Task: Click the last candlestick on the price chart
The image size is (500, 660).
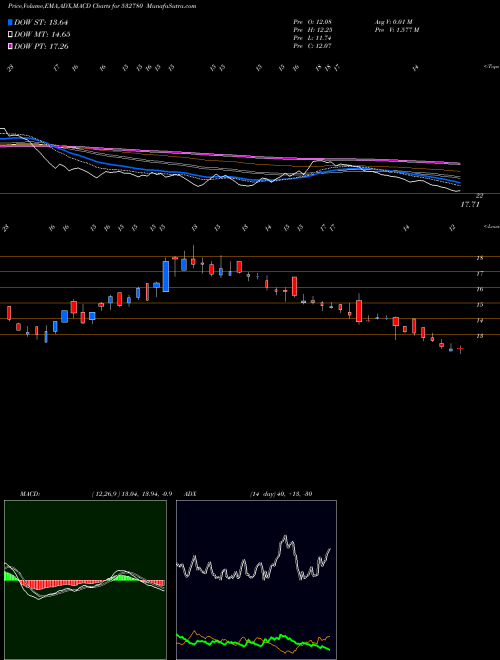Action: (460, 349)
